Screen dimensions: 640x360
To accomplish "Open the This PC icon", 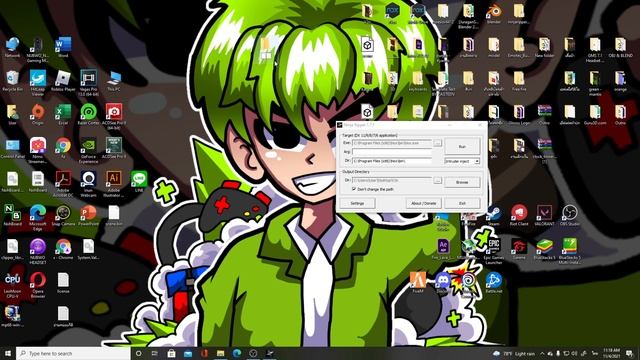I will click(x=114, y=81).
